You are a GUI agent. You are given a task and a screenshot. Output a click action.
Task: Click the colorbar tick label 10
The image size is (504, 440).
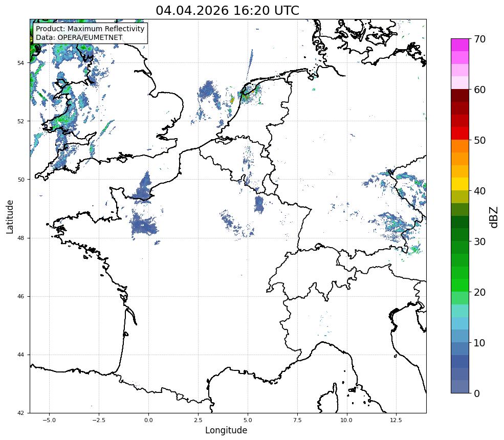(479, 343)
